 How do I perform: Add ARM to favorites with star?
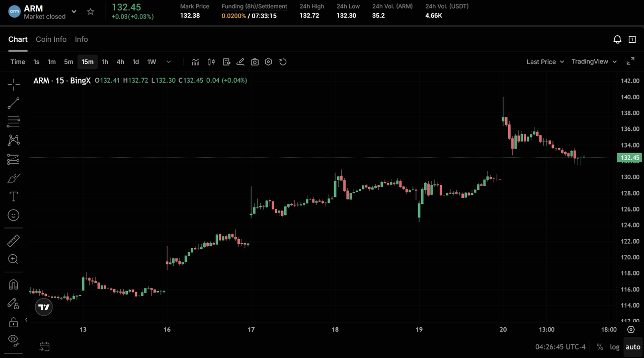pyautogui.click(x=91, y=12)
